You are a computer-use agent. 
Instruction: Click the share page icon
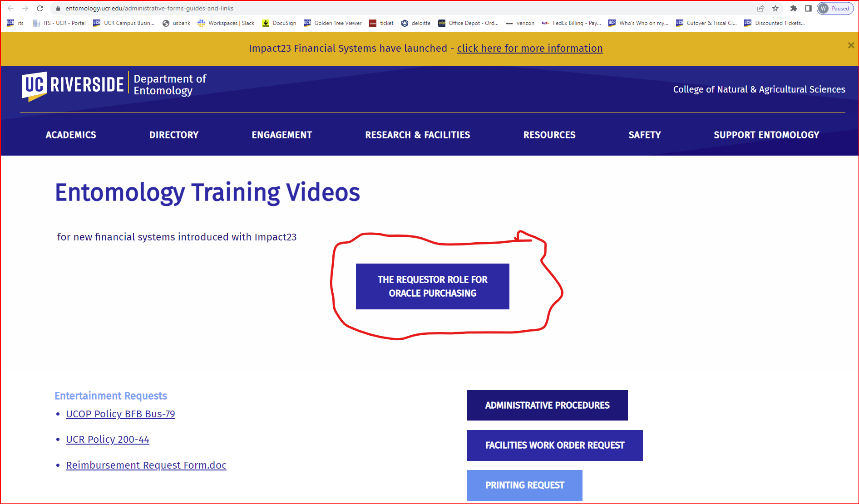(760, 8)
